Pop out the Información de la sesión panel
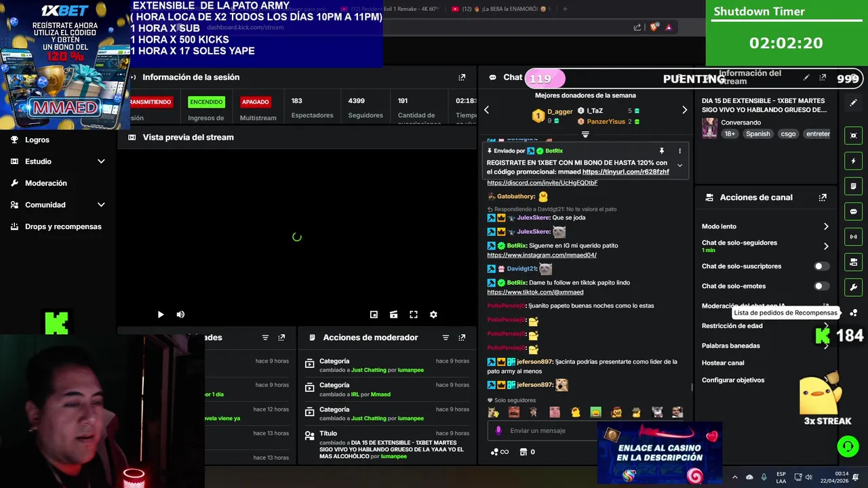 click(462, 77)
